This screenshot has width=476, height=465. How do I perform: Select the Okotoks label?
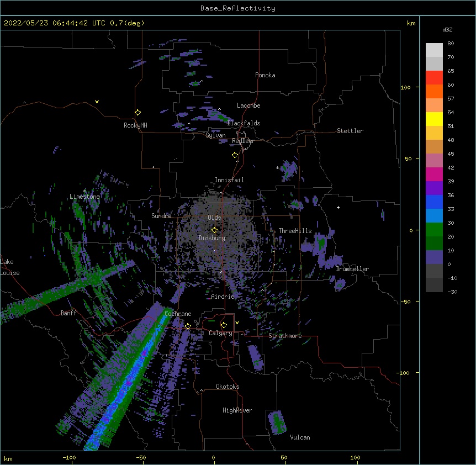tap(228, 387)
